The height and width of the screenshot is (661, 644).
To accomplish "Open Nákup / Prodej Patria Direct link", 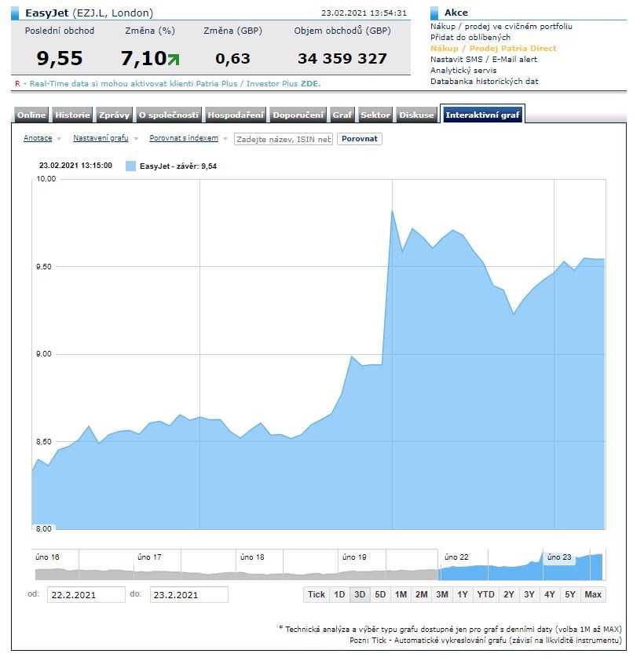I will [492, 49].
